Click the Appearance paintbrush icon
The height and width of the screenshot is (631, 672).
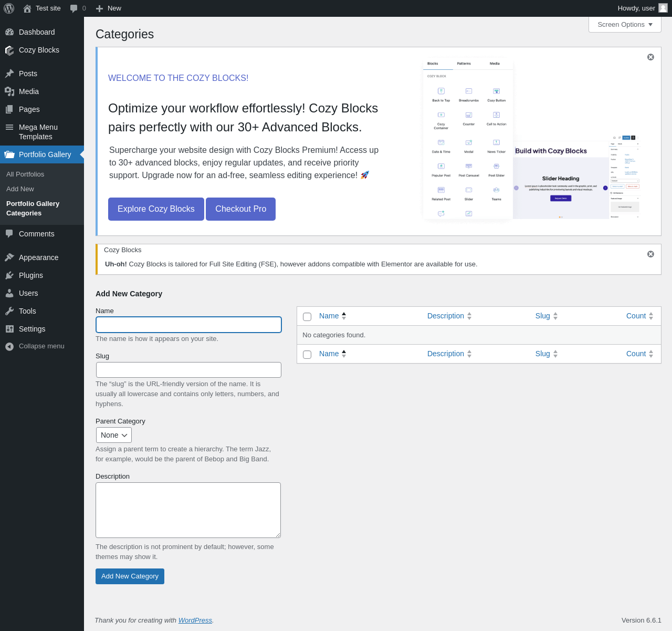click(9, 257)
